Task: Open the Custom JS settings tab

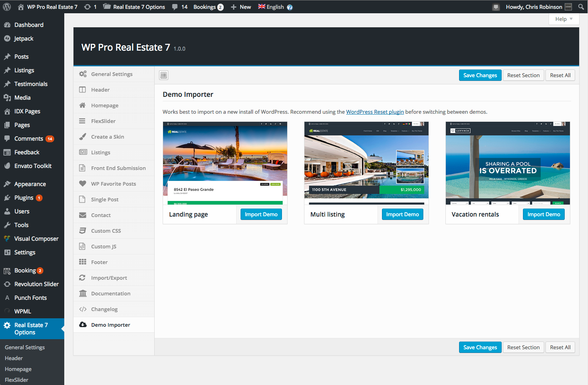Action: point(114,246)
